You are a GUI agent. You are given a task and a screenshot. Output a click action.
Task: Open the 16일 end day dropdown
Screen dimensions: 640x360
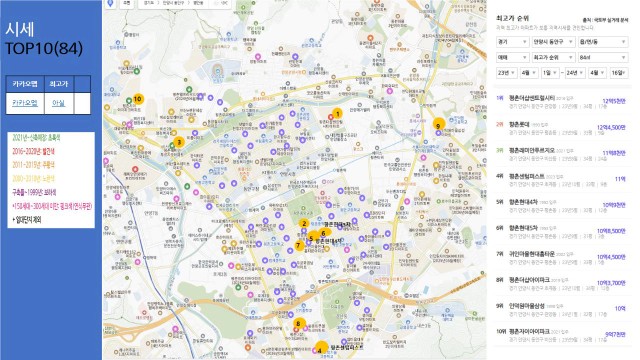click(x=618, y=73)
